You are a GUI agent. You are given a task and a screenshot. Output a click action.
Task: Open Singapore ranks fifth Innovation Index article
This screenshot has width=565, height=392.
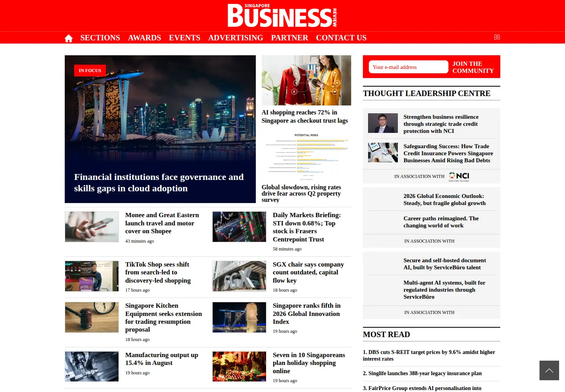tap(307, 314)
